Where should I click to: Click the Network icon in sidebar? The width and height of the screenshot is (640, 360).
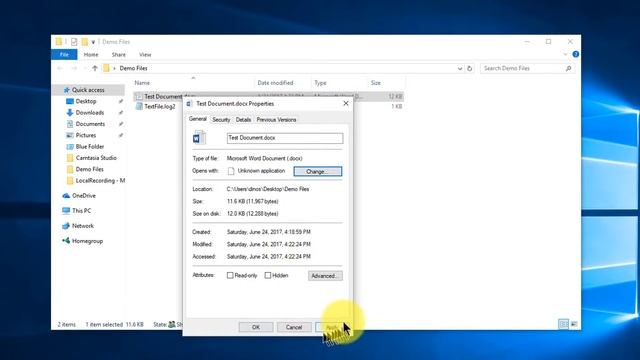[x=66, y=226]
